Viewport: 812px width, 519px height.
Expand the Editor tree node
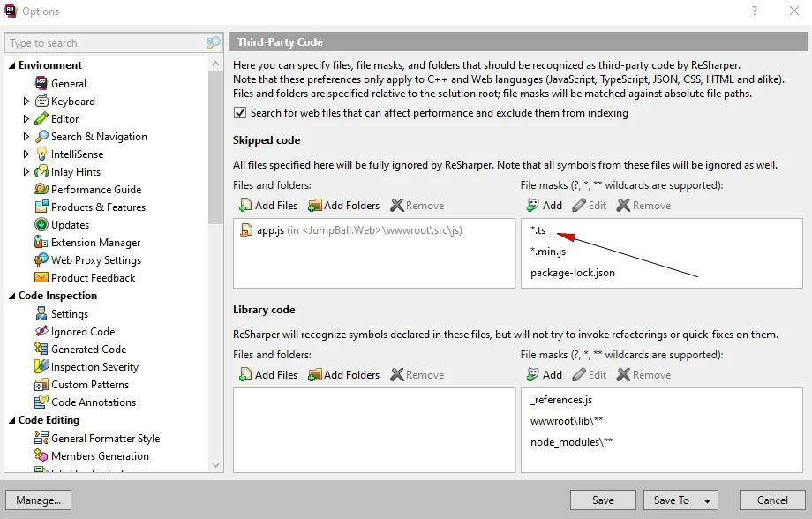click(26, 118)
